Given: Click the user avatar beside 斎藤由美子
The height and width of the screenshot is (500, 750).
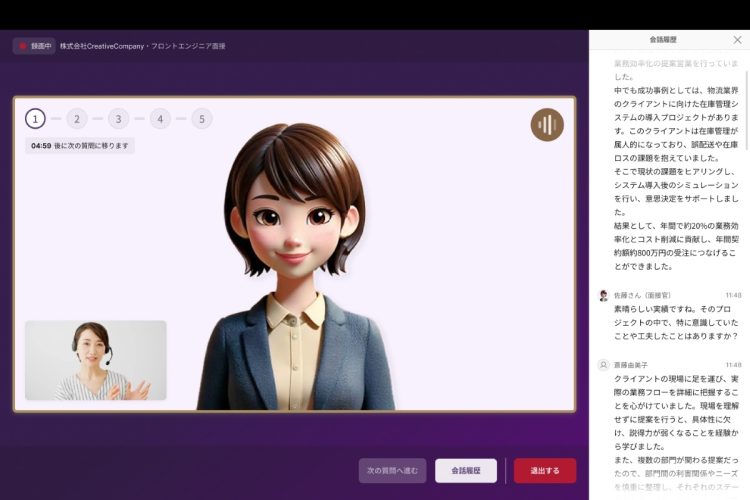Looking at the screenshot, I should click(x=604, y=365).
